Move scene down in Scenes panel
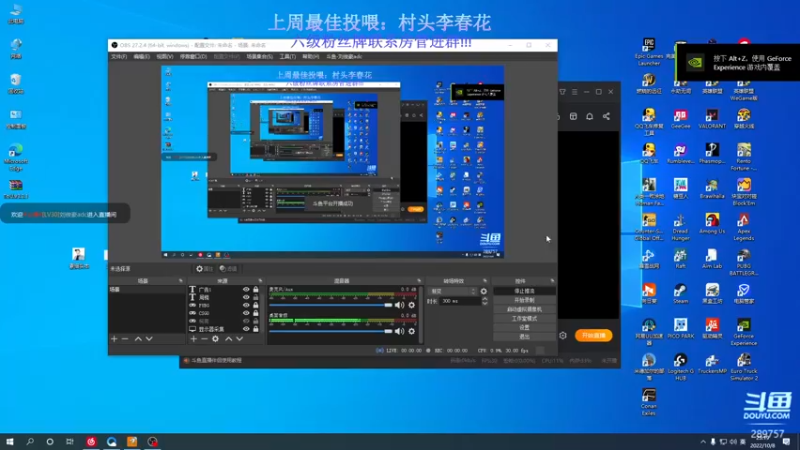The width and height of the screenshot is (800, 450). pyautogui.click(x=149, y=339)
